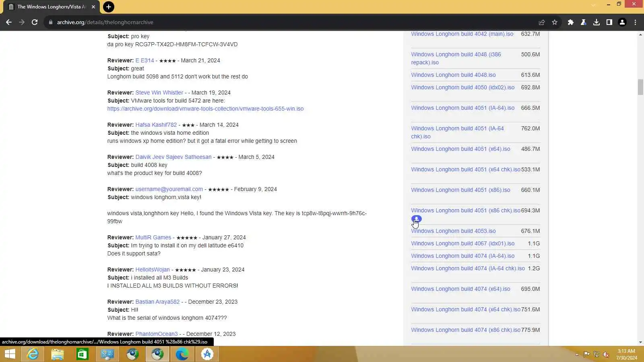Bookmark this page with the star icon
This screenshot has height=362, width=644.
coord(555,22)
